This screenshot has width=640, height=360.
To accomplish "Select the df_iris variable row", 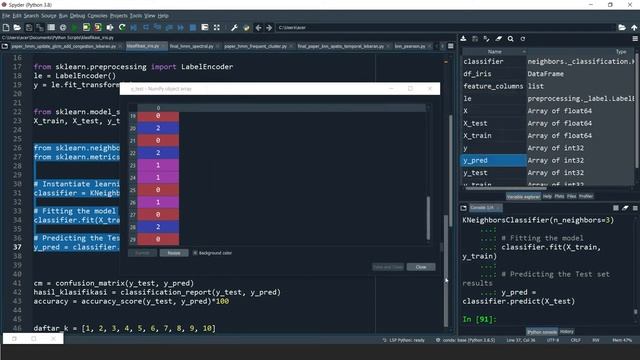I will point(548,74).
